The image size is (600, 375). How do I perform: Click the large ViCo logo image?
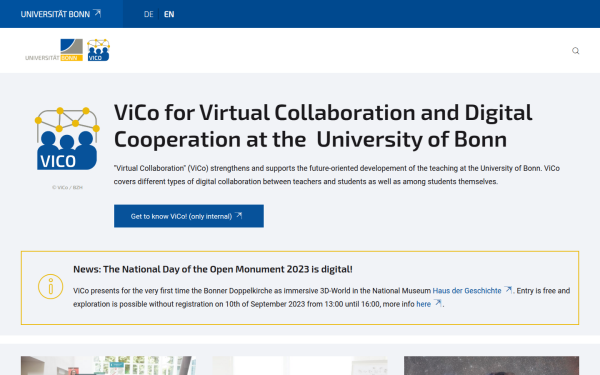pos(67,139)
